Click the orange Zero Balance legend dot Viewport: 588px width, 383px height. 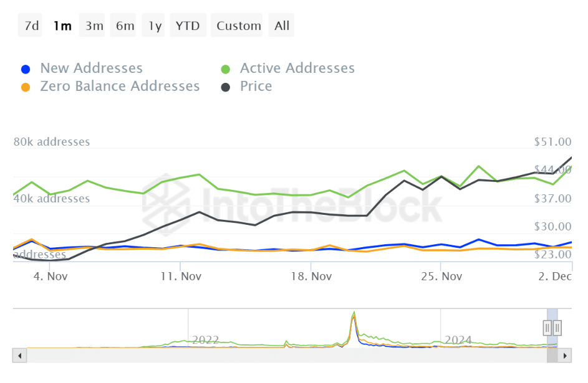26,87
